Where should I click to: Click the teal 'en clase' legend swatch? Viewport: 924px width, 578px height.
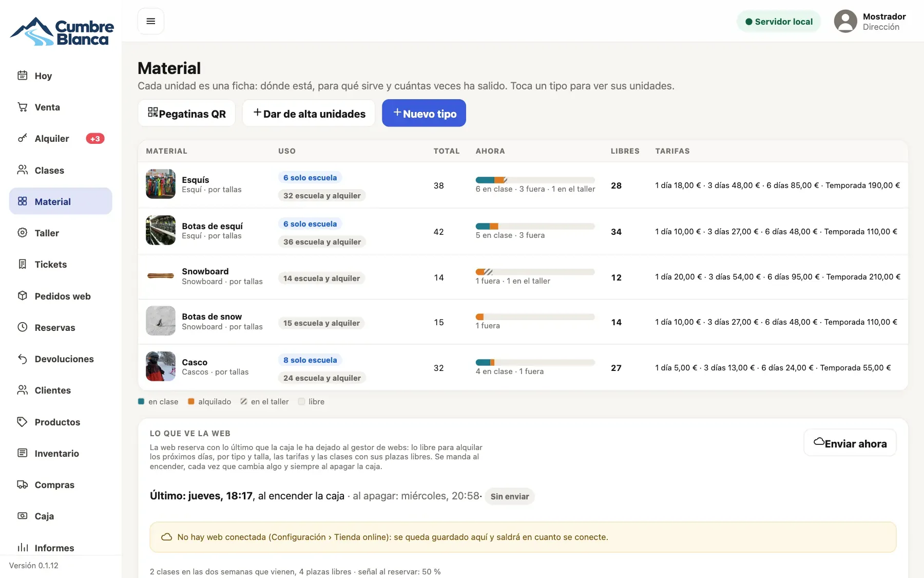pos(141,401)
